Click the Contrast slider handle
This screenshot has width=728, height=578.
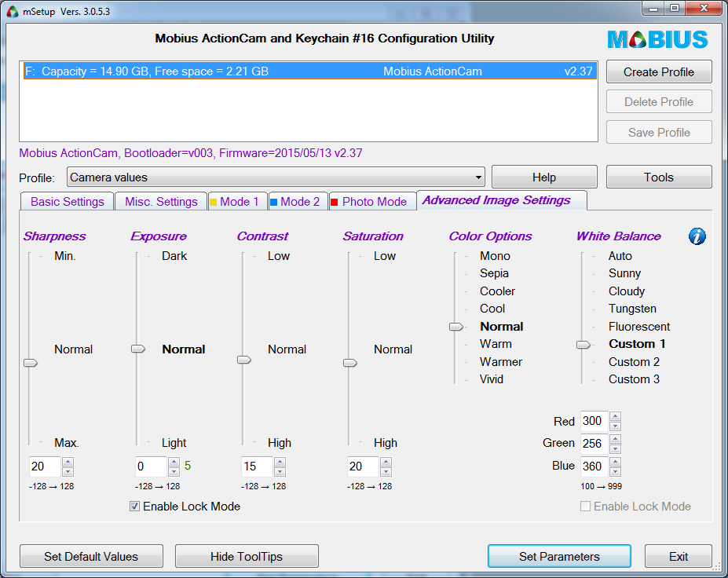click(244, 360)
